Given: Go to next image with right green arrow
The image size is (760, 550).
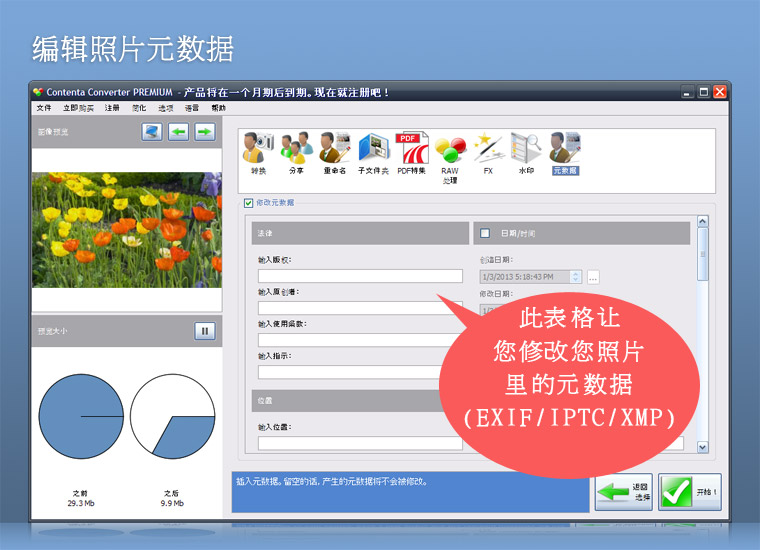Looking at the screenshot, I should tap(205, 131).
